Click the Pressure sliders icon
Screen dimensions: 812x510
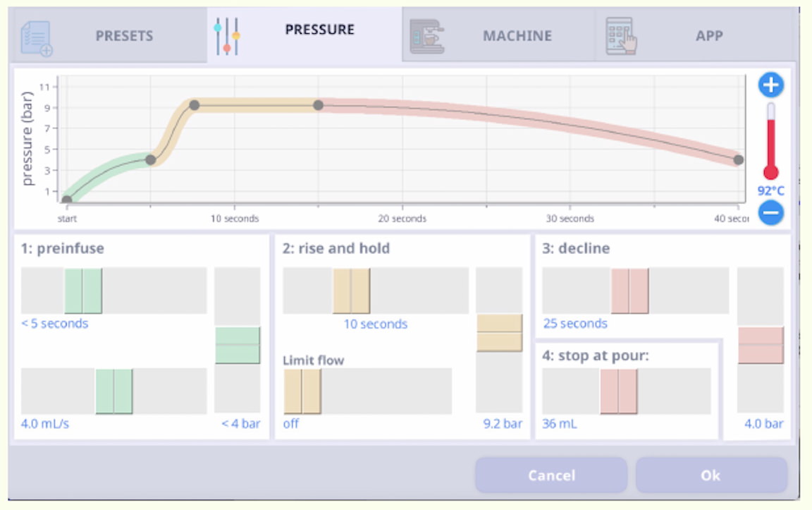(227, 37)
